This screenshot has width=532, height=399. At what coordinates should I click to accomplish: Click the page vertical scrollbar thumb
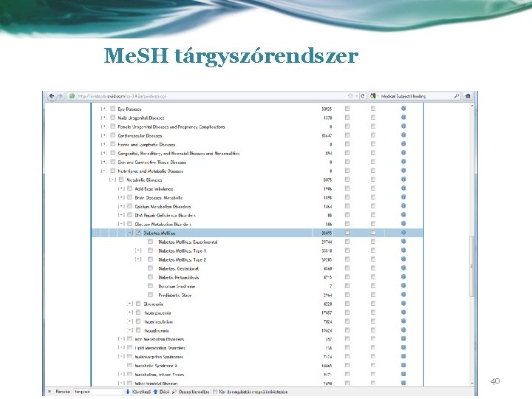coord(471,266)
